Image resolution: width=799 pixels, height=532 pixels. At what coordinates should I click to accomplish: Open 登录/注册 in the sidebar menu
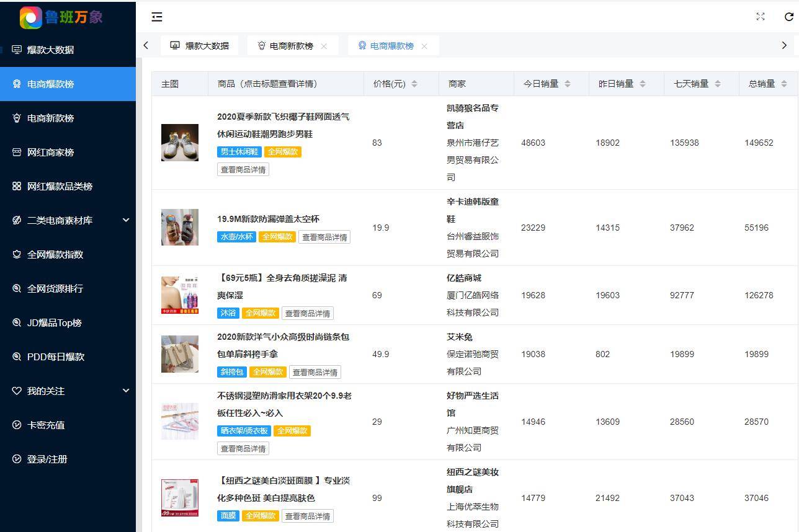68,459
